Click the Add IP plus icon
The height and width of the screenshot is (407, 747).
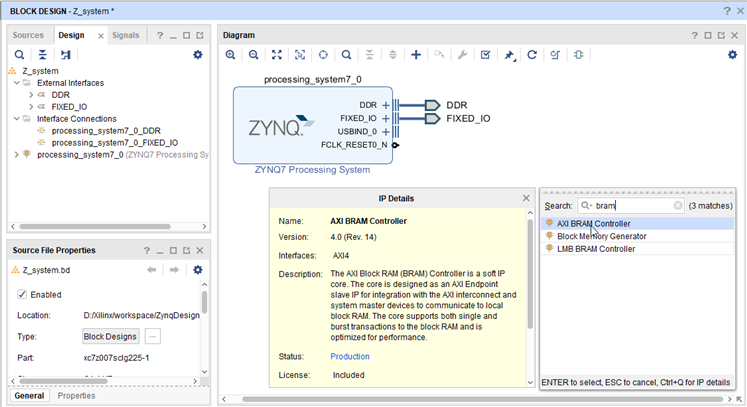tap(416, 55)
